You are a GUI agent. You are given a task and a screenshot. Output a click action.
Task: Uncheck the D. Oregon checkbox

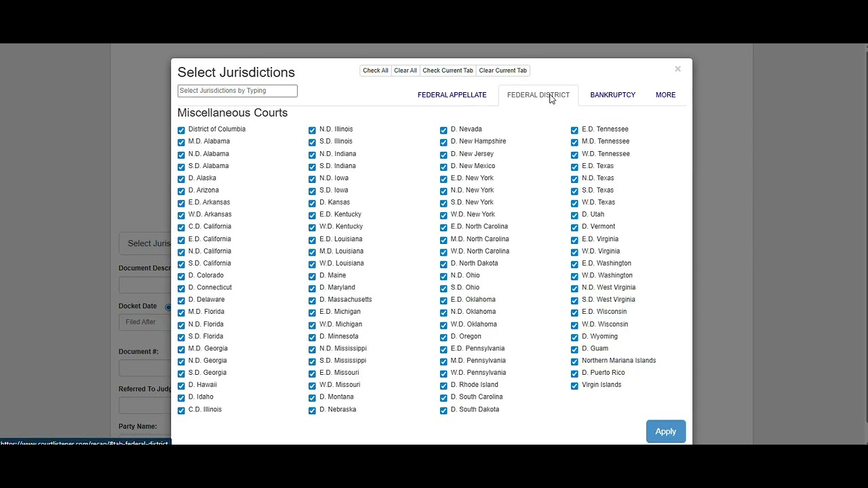point(443,337)
